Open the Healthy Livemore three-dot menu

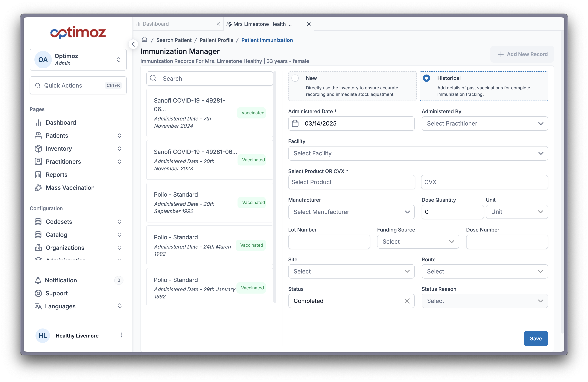coord(121,335)
